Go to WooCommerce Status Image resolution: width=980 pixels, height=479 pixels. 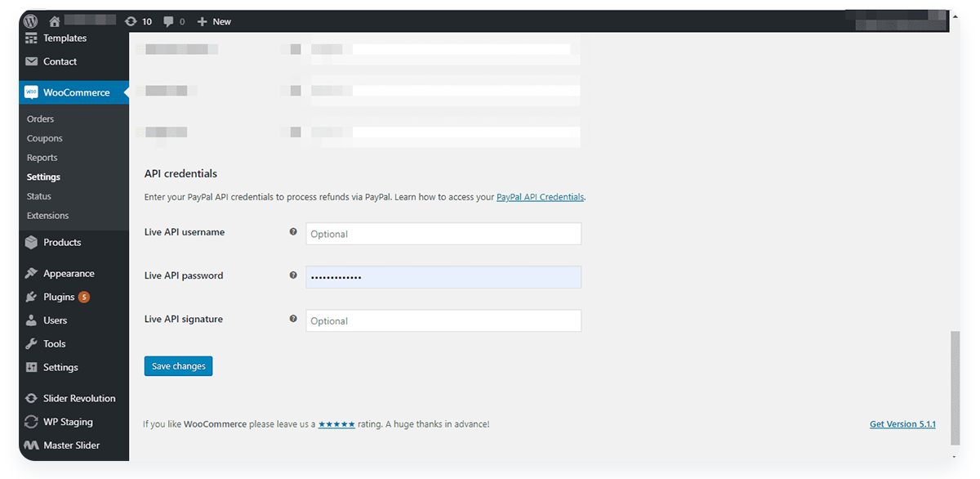(38, 196)
